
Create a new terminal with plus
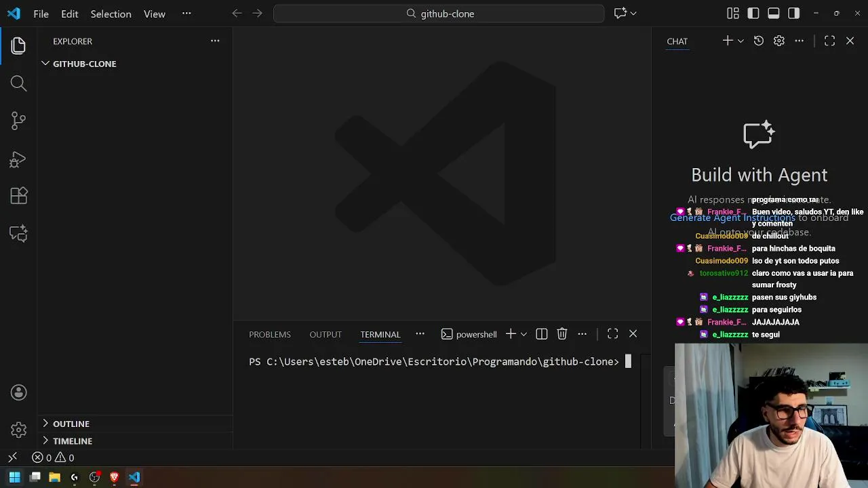[x=511, y=333]
